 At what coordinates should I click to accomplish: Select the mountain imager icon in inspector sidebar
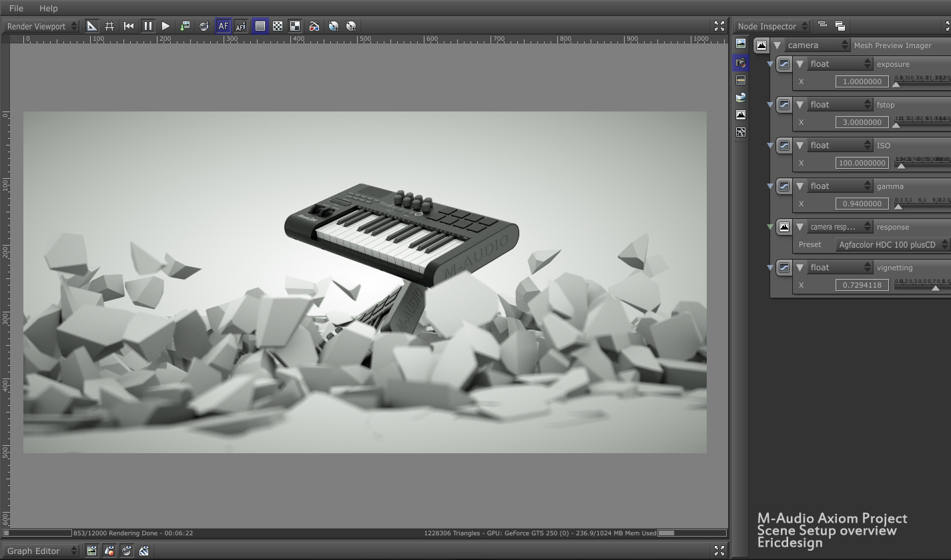pyautogui.click(x=741, y=115)
